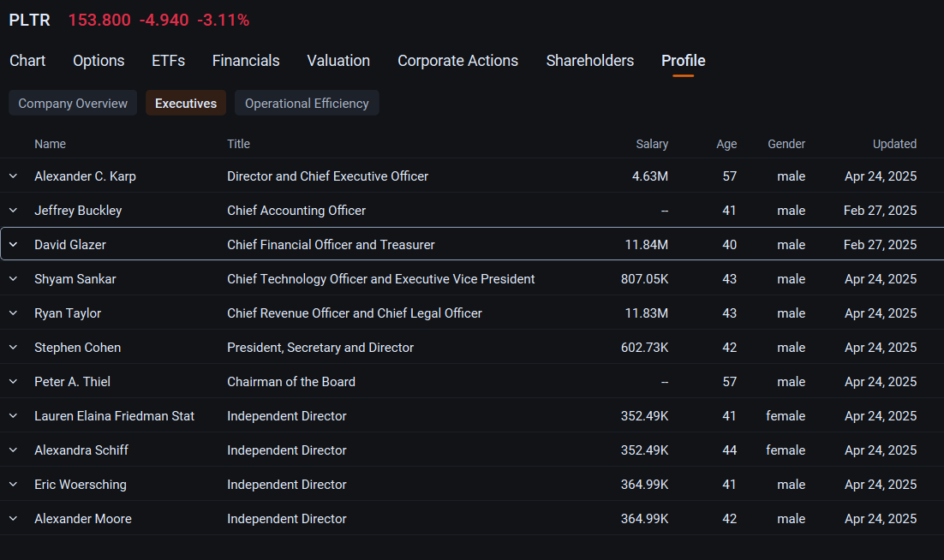This screenshot has height=560, width=944.
Task: Click Chief Financial Officer and Treasurer title
Action: 331,245
